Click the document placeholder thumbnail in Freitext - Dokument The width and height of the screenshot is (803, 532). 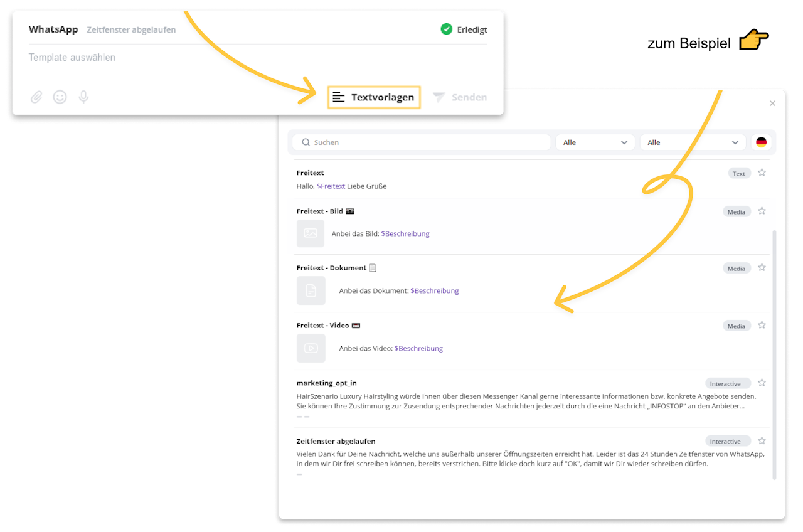[311, 290]
